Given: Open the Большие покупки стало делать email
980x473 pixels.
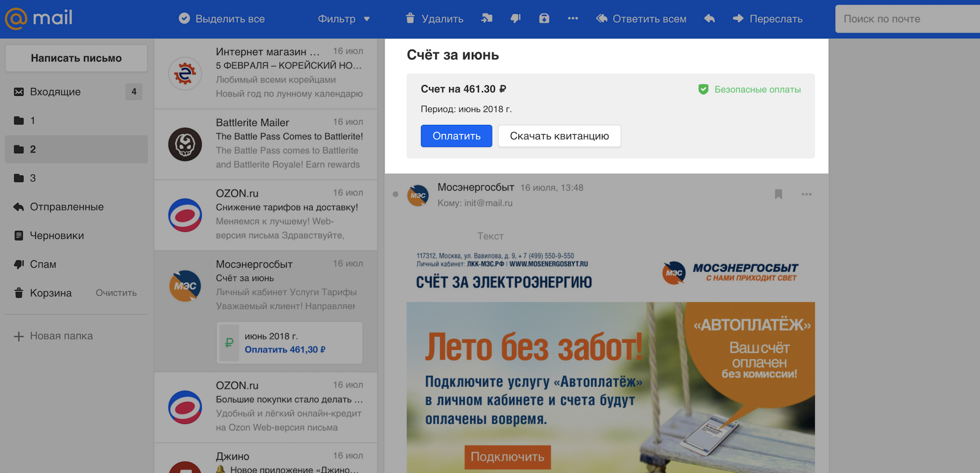Looking at the screenshot, I should [266, 407].
